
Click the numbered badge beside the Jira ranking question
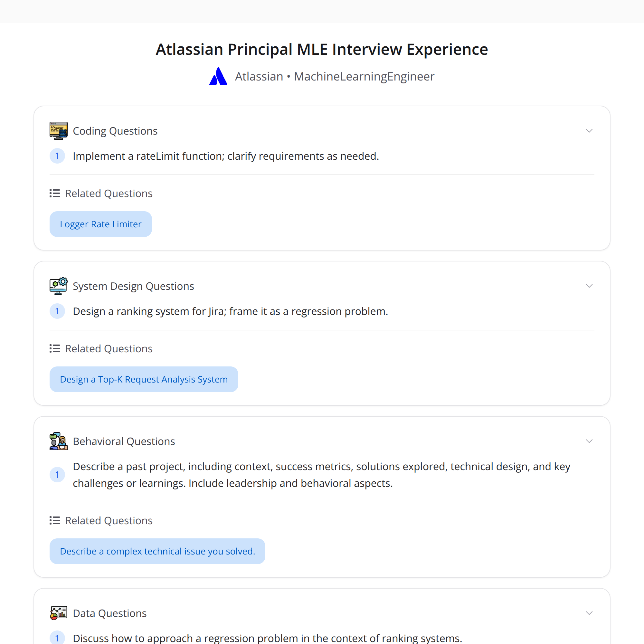(57, 311)
